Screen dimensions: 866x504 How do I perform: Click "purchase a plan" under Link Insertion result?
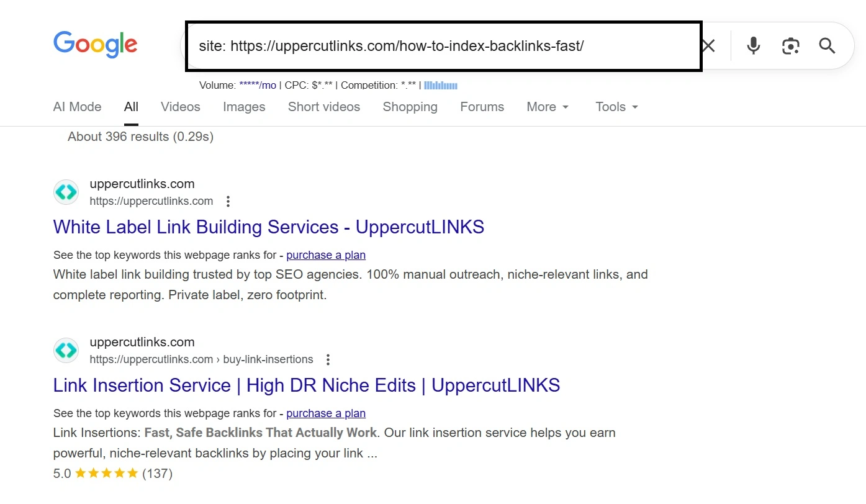(326, 413)
